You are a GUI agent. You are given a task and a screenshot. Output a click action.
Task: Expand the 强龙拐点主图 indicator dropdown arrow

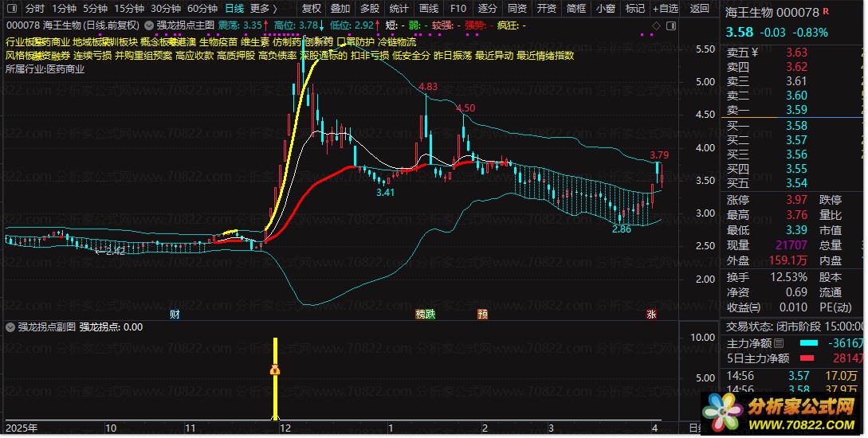tap(149, 25)
